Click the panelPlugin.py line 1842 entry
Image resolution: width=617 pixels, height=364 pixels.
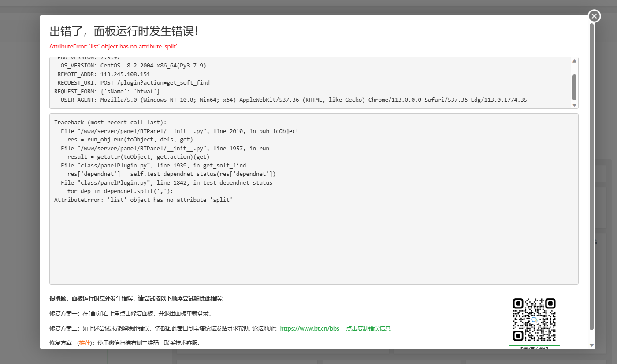click(x=167, y=182)
